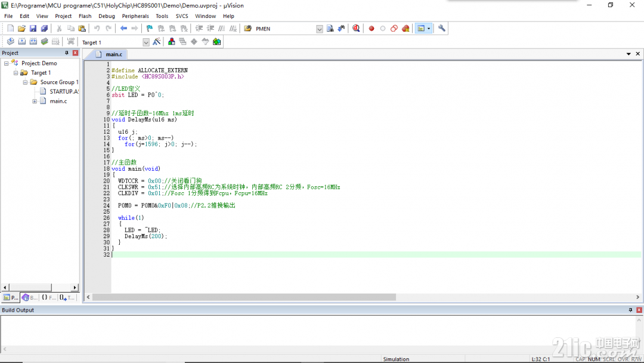Open the find history dropdown arrow
Screen dimensions: 644x363
point(320,29)
